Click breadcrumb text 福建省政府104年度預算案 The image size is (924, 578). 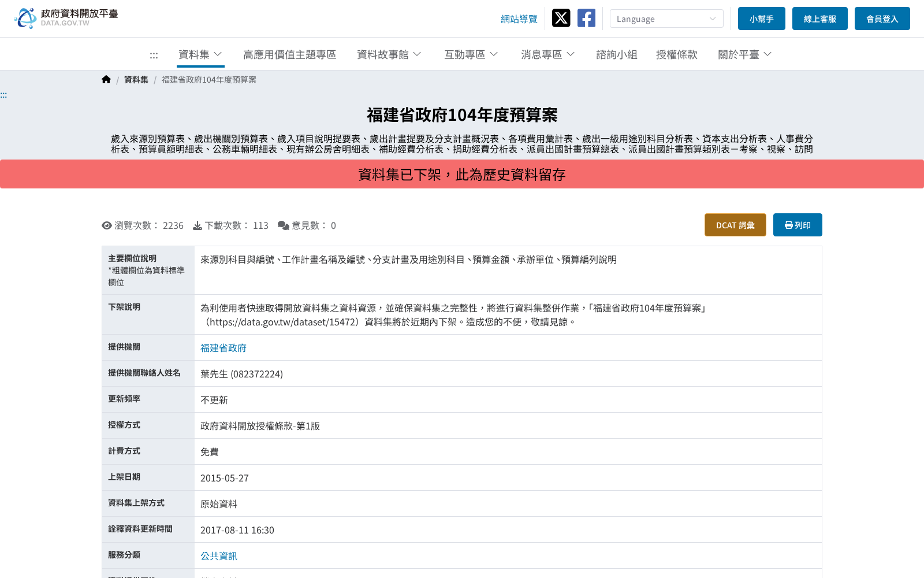coord(209,80)
